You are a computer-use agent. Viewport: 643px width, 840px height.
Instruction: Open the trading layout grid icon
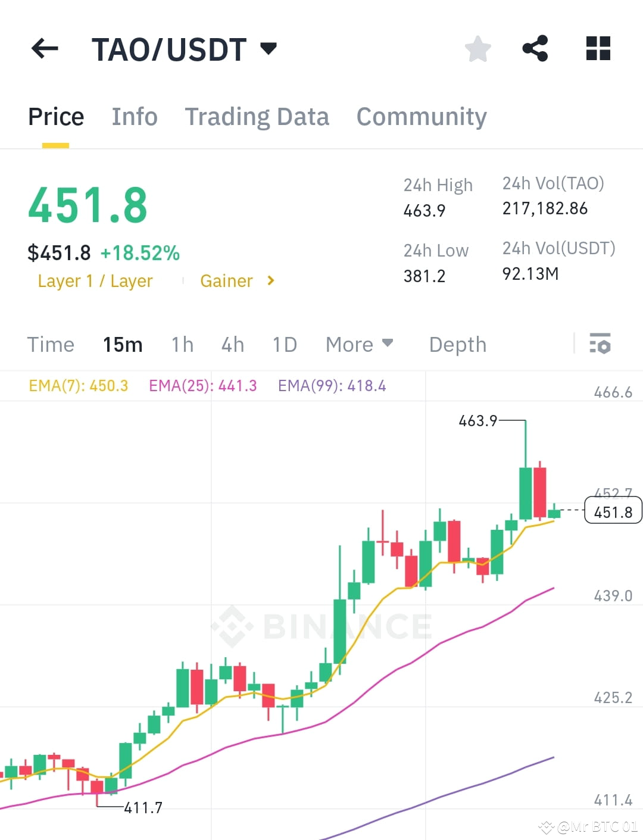tap(597, 49)
